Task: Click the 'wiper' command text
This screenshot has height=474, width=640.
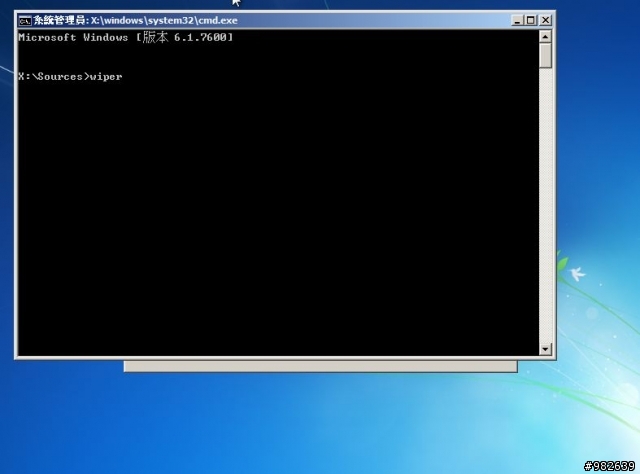Action: (x=106, y=77)
